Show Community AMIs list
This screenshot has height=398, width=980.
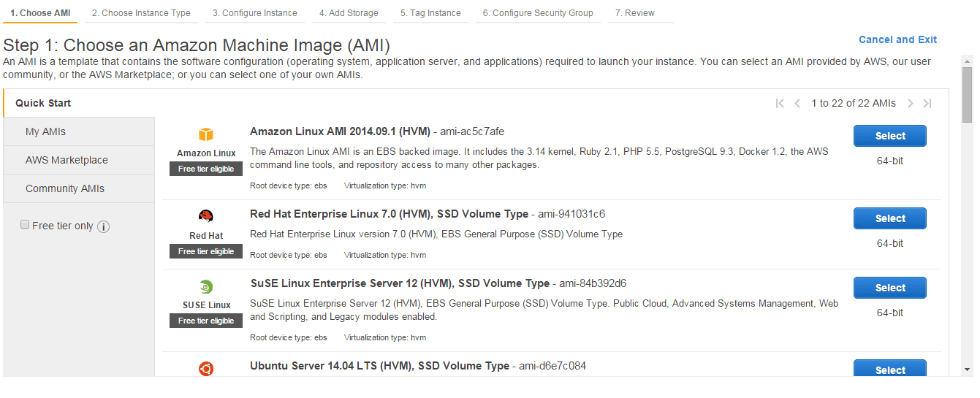65,188
